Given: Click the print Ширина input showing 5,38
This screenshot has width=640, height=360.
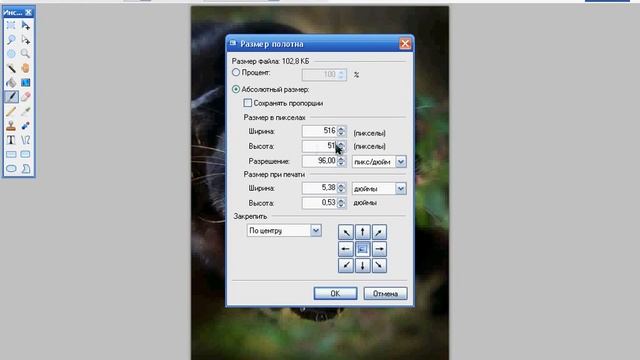Looking at the screenshot, I should coord(319,188).
